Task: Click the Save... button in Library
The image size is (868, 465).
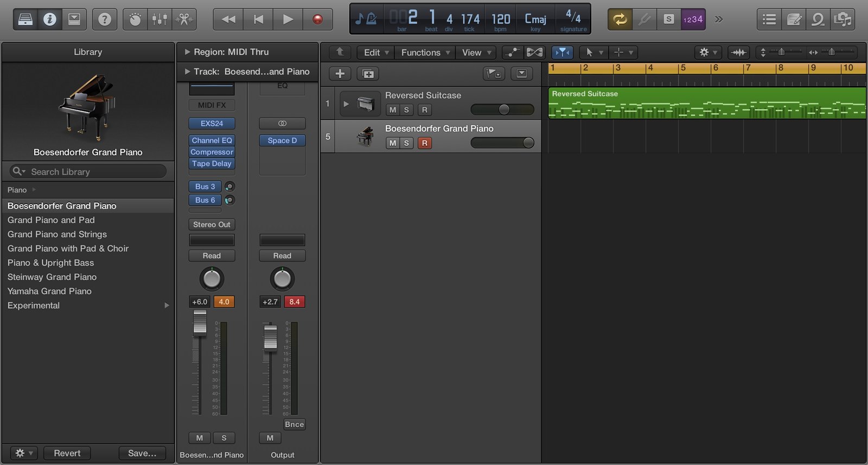Action: 142,453
